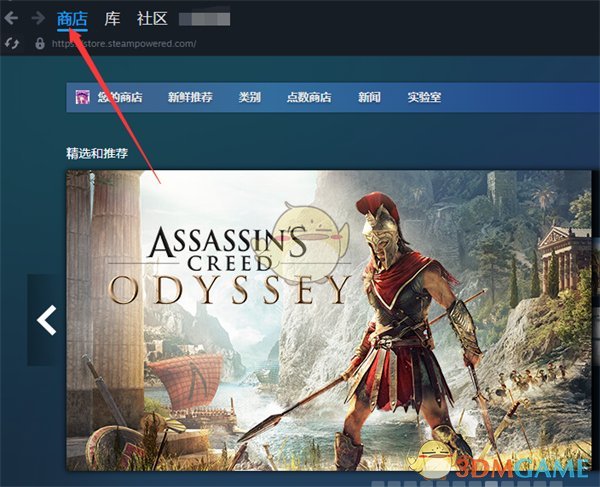Viewport: 600px width, 487px height.
Task: Open the Assassin's Creed Odyssey banner
Action: point(329,320)
